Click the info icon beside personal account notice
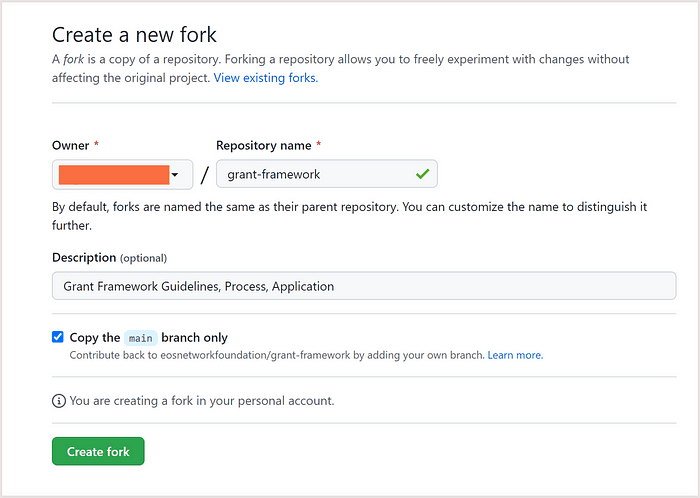 click(59, 401)
